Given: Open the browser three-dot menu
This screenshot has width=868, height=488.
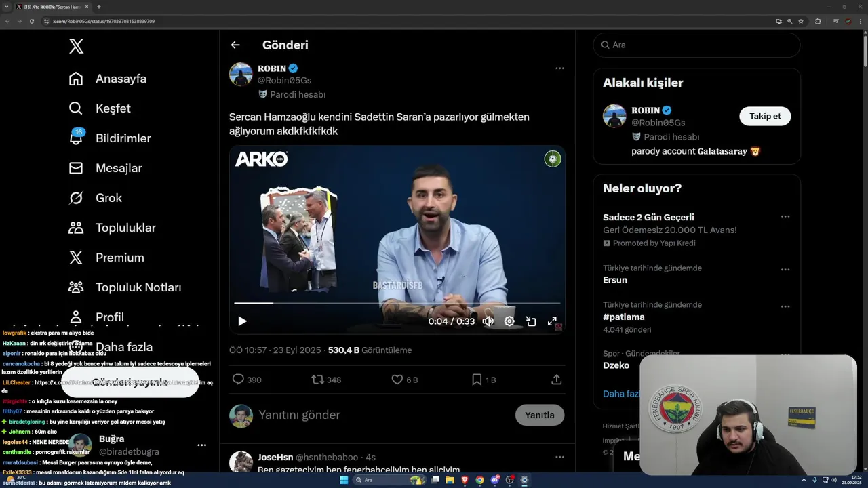Looking at the screenshot, I should click(861, 21).
